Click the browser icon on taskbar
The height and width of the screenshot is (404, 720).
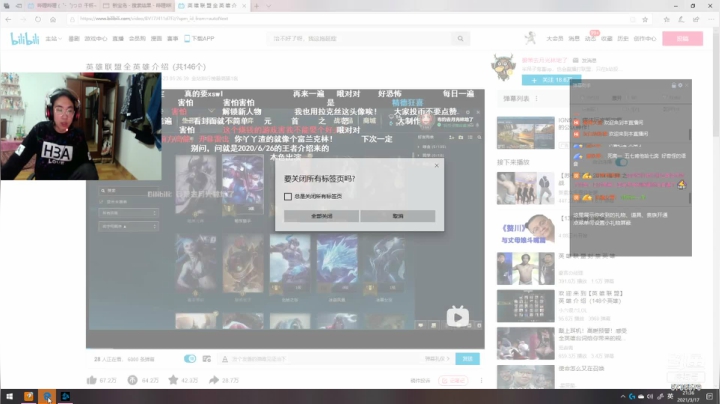tap(47, 396)
